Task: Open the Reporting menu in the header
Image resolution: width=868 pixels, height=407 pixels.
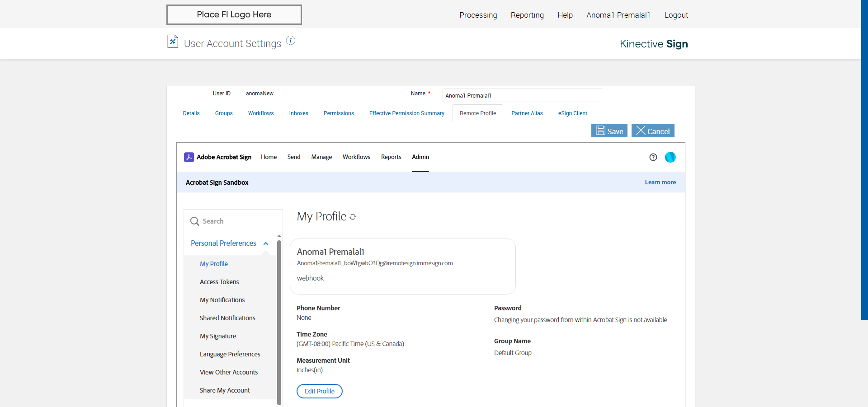Action: point(527,15)
